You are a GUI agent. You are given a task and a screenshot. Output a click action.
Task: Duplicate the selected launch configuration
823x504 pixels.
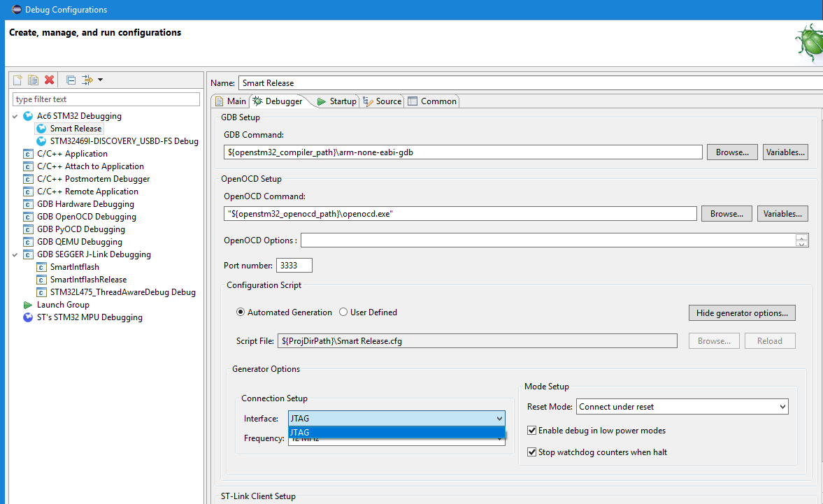[33, 80]
